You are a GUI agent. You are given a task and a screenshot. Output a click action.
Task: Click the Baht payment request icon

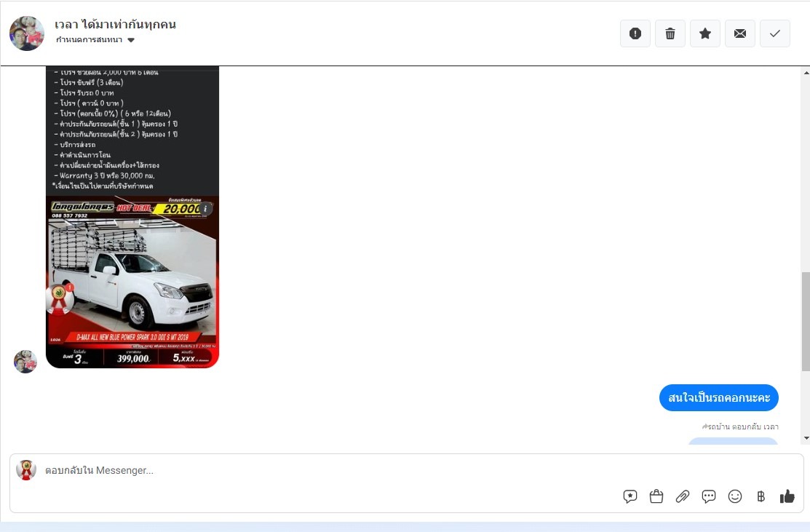(761, 496)
